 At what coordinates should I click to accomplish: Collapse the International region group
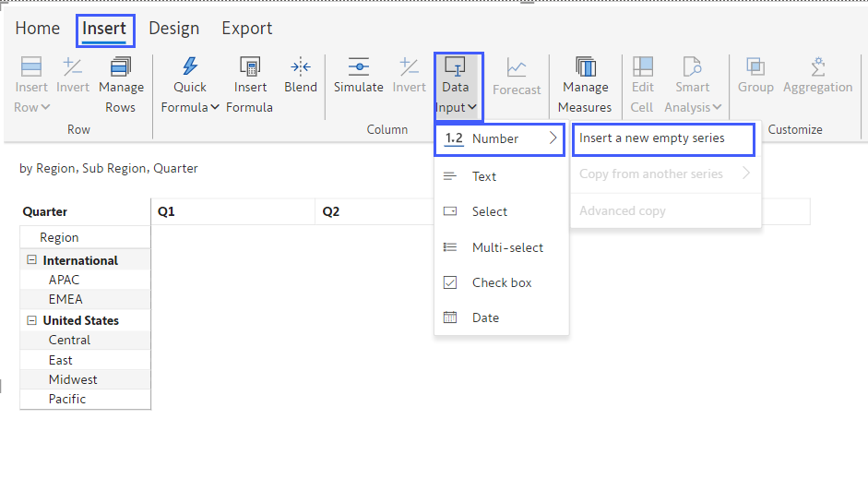click(x=32, y=260)
